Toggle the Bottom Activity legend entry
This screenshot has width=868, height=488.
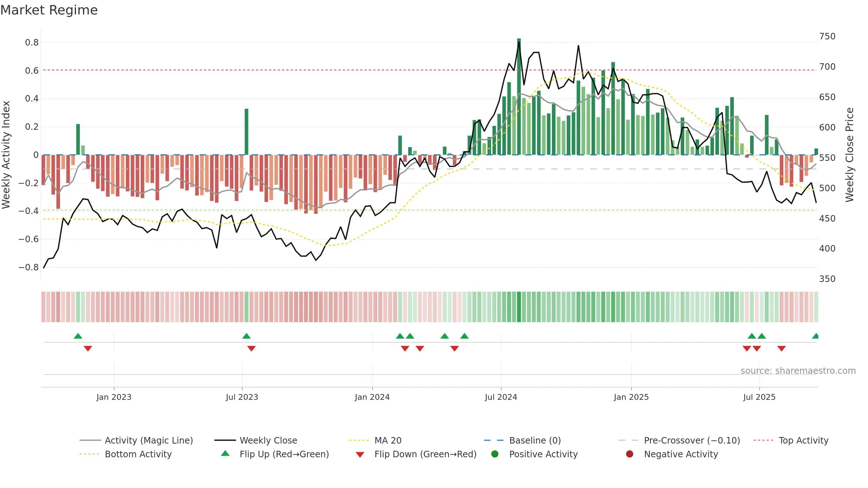pos(125,454)
